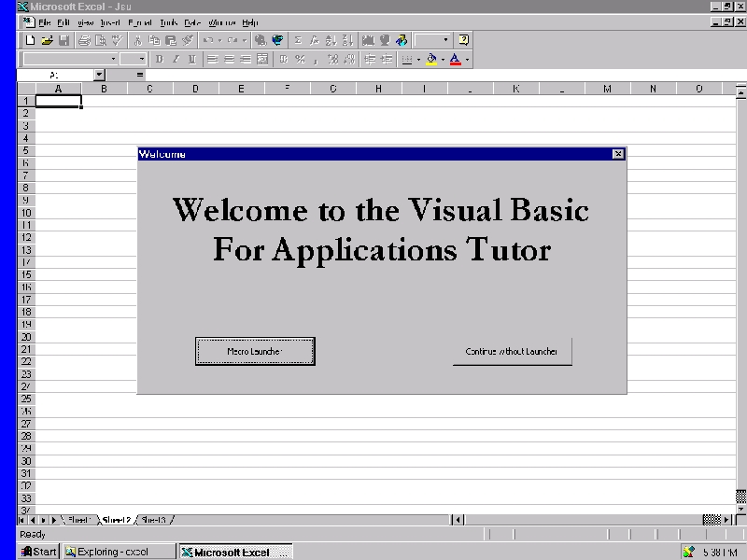Click the Map globe icon
Image resolution: width=747 pixels, height=560 pixels.
[385, 40]
